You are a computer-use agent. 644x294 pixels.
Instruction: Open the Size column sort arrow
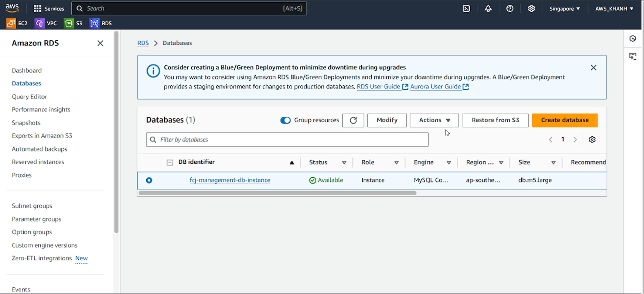553,163
